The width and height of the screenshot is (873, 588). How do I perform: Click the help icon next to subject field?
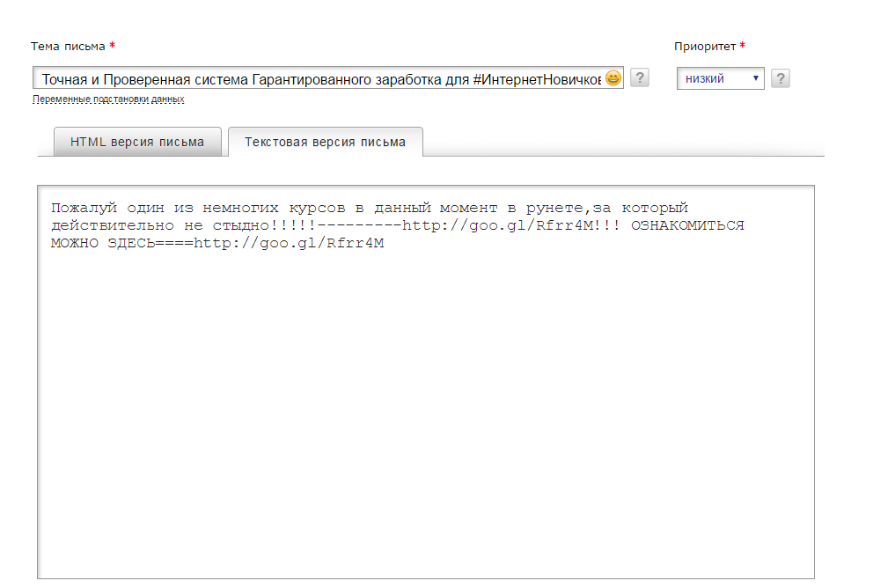[640, 78]
